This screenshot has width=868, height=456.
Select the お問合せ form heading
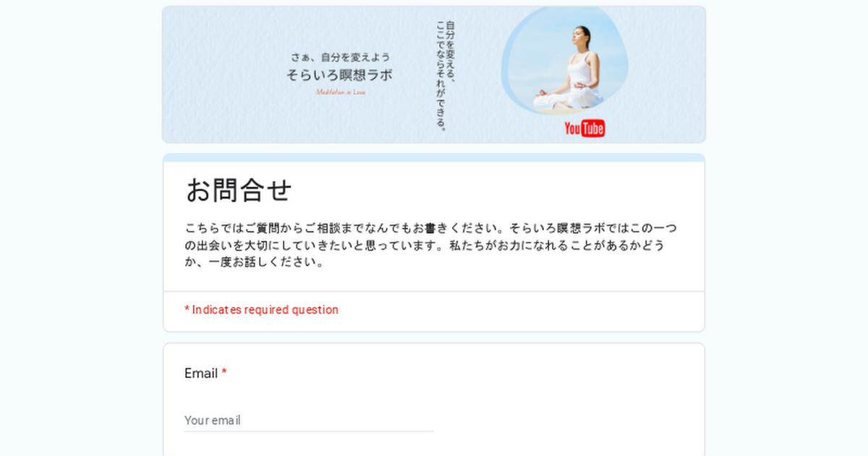(239, 190)
